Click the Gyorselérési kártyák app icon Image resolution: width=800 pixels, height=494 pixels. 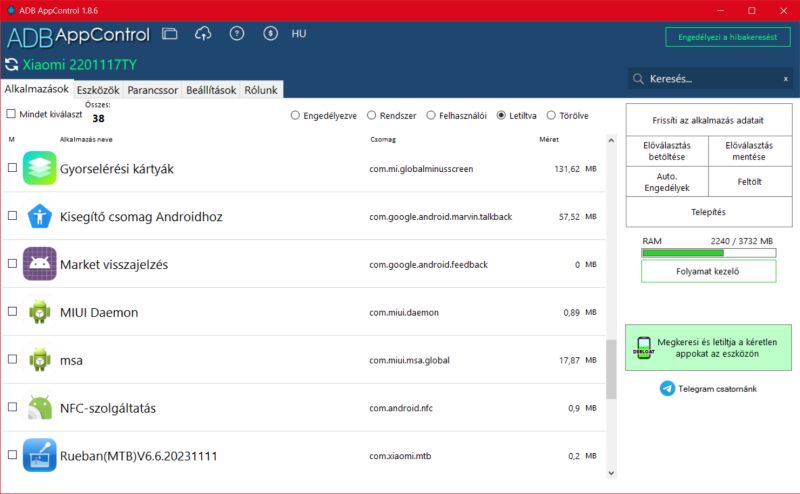click(x=40, y=168)
